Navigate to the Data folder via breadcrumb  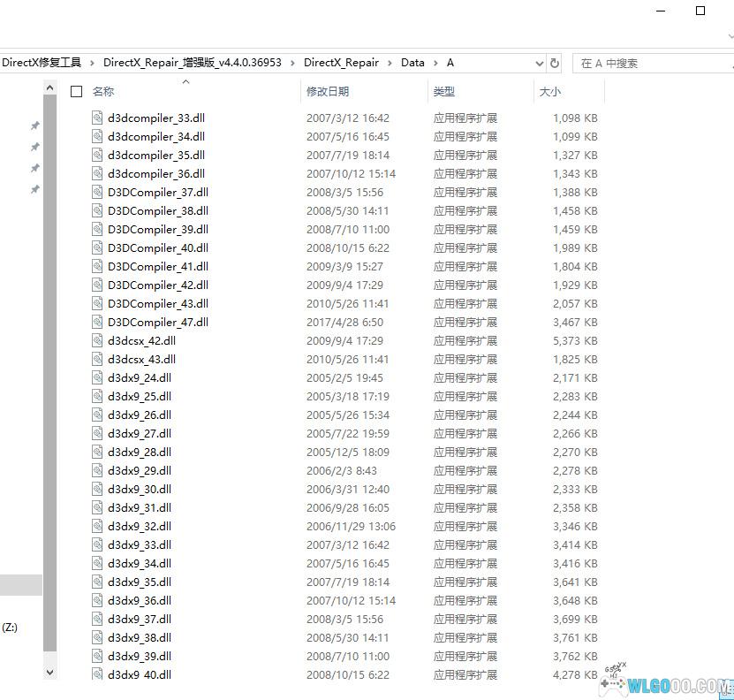pyautogui.click(x=412, y=63)
